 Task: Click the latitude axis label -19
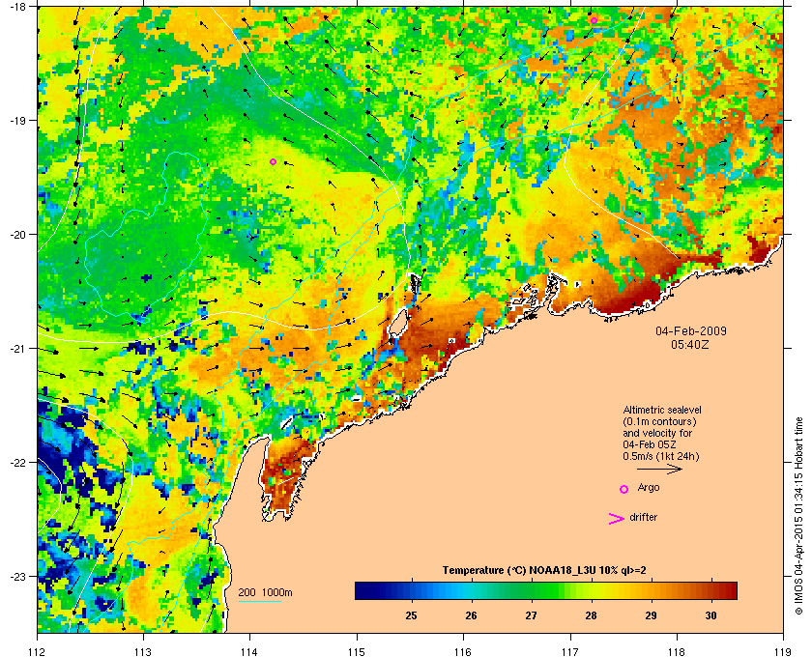(x=17, y=121)
